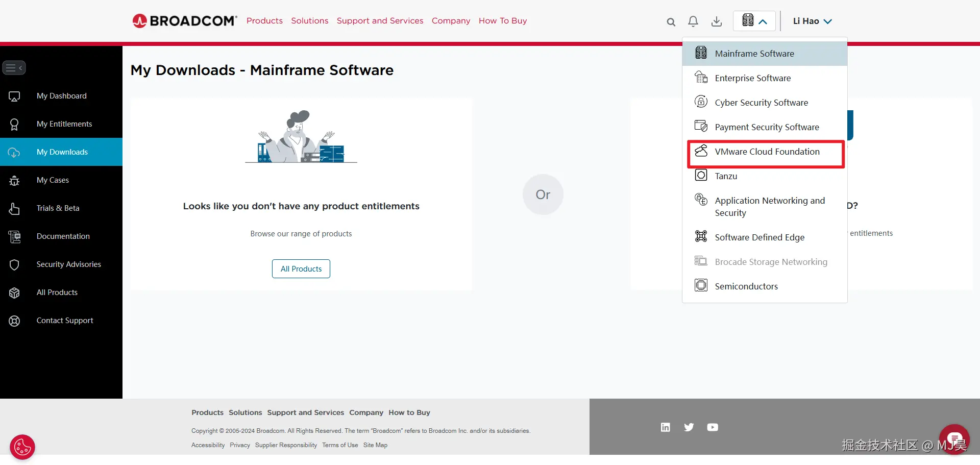This screenshot has height=465, width=980.
Task: Choose Cyber Security Software option
Action: point(765,103)
